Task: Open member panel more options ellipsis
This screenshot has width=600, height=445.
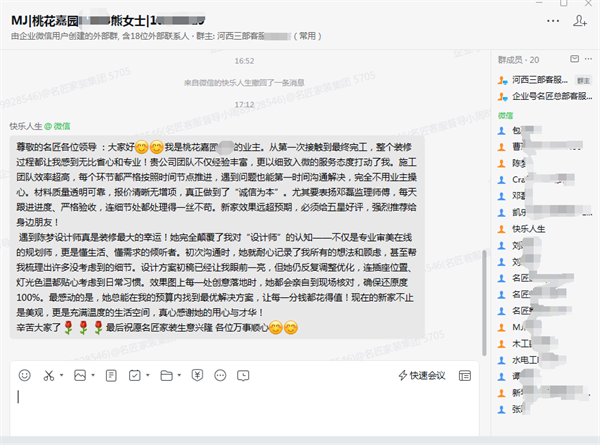Action: pos(589,59)
